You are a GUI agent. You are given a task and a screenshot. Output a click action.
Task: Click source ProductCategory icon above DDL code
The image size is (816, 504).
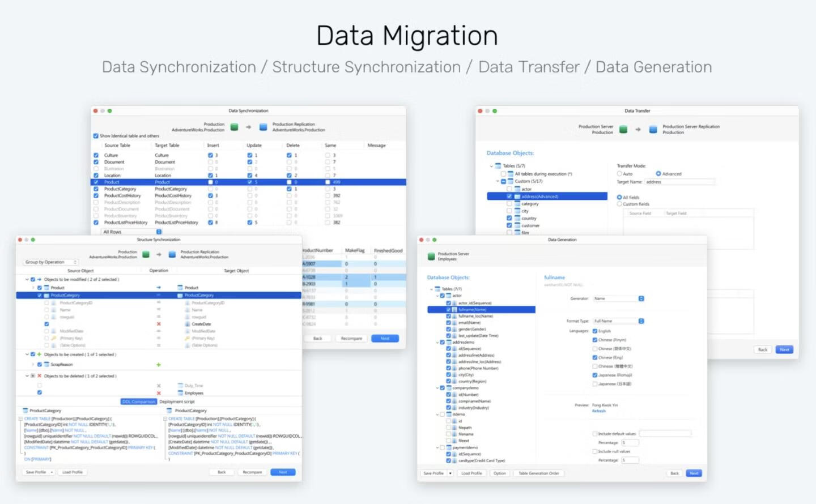(25, 411)
